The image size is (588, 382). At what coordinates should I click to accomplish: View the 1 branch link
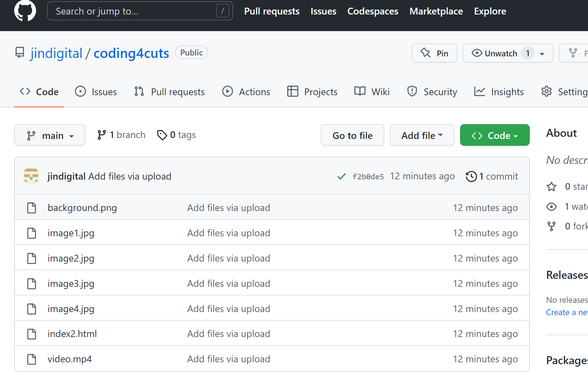point(121,135)
